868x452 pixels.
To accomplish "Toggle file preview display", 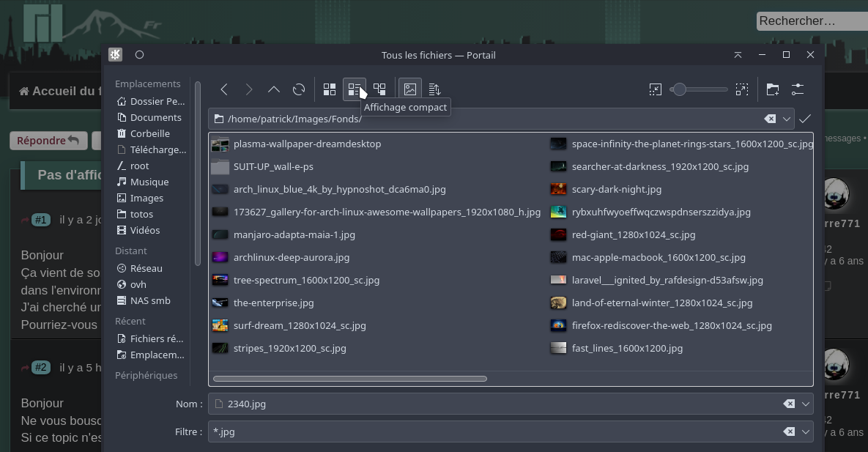I will point(409,89).
